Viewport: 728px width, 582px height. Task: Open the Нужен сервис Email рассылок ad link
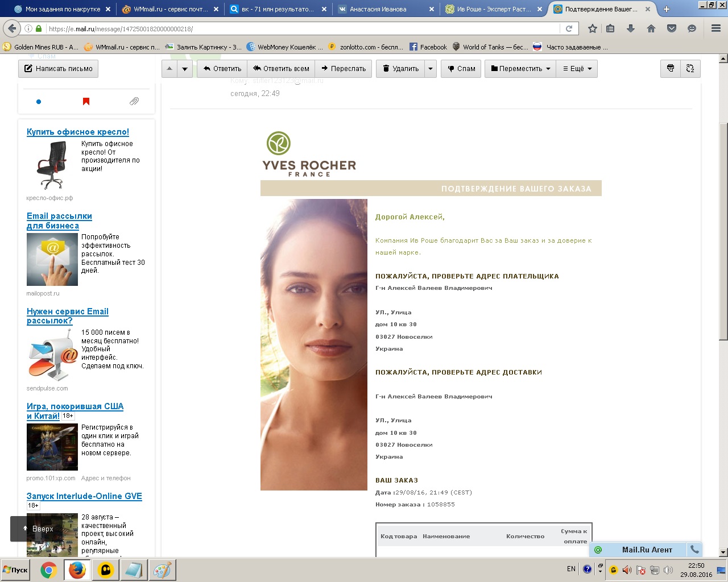[67, 316]
